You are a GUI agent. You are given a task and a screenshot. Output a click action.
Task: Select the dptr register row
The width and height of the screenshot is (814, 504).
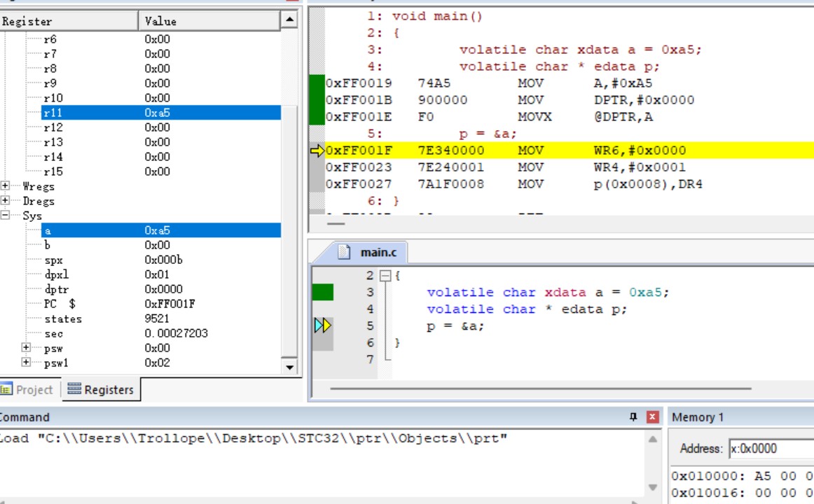tap(161, 289)
